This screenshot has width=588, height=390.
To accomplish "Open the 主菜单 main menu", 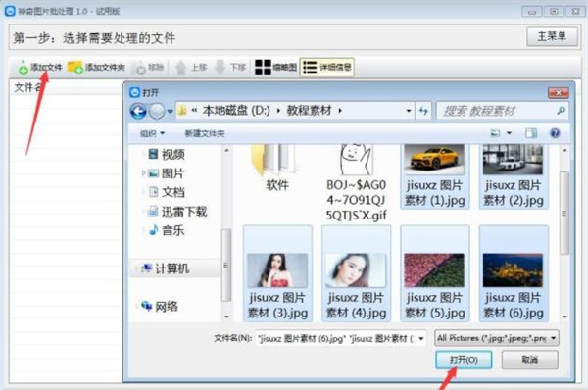I will click(552, 37).
